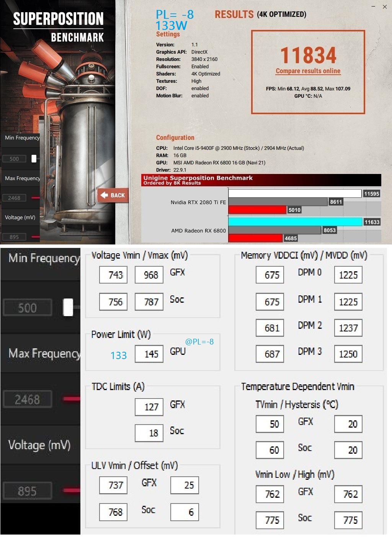Image resolution: width=392 pixels, height=538 pixels.
Task: Click the DPM 3 VDDCI field 687
Action: coord(270,354)
